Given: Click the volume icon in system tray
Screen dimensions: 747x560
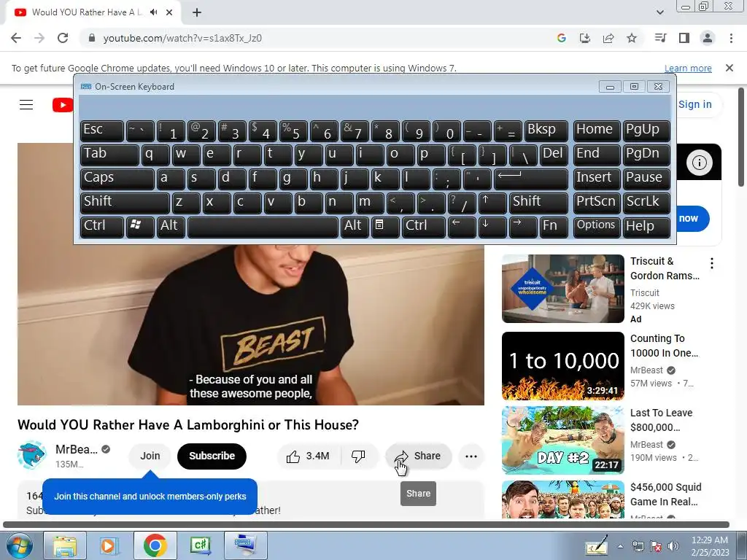Looking at the screenshot, I should (673, 546).
